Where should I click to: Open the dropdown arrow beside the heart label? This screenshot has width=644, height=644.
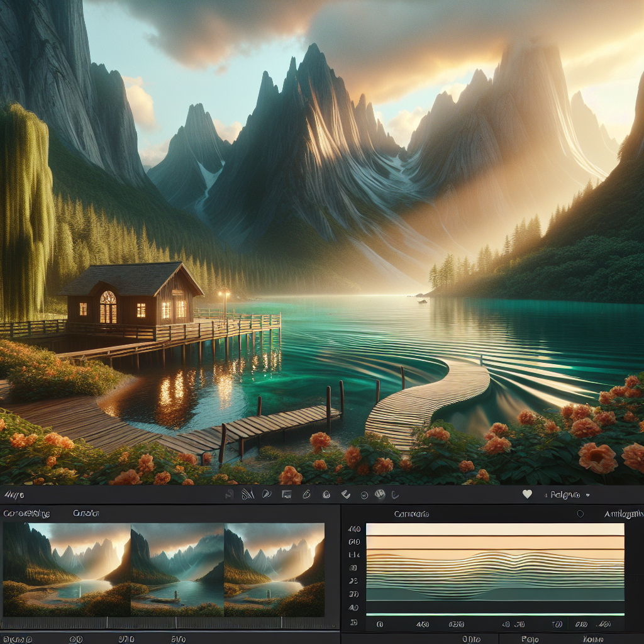pyautogui.click(x=588, y=496)
